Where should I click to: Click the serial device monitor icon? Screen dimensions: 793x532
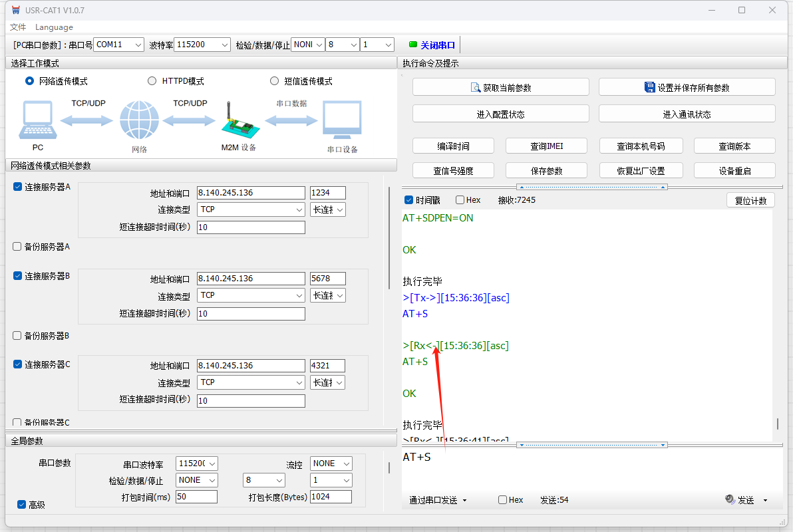342,120
